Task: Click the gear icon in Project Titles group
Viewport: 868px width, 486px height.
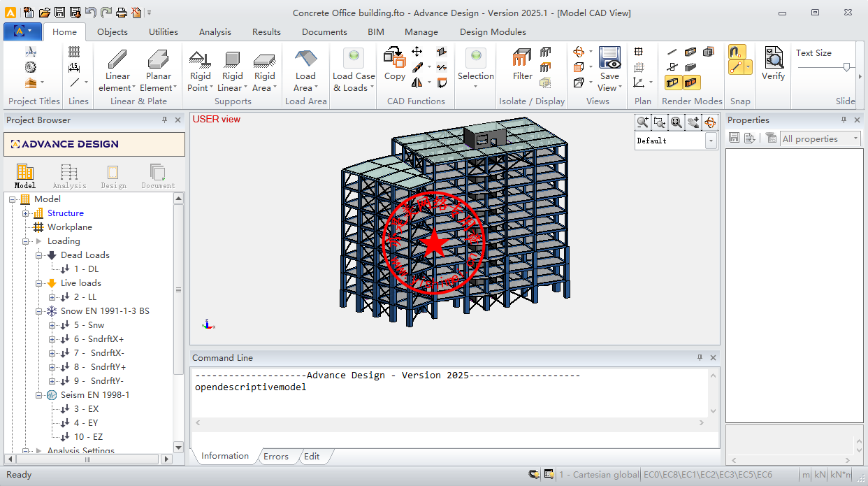Action: click(x=31, y=67)
